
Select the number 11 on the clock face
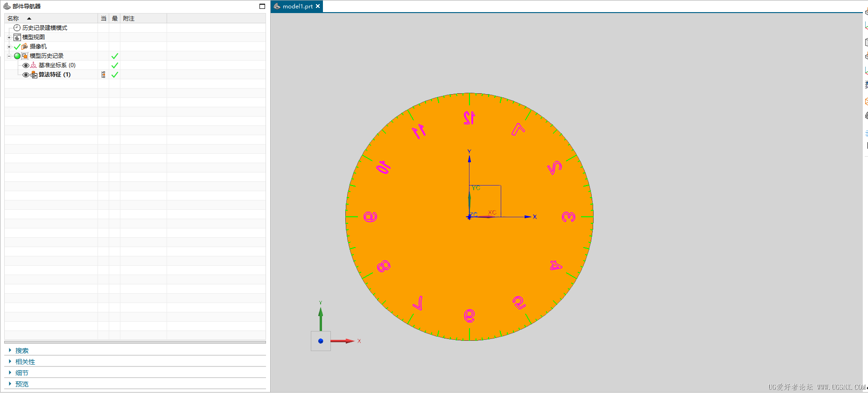[x=419, y=131]
